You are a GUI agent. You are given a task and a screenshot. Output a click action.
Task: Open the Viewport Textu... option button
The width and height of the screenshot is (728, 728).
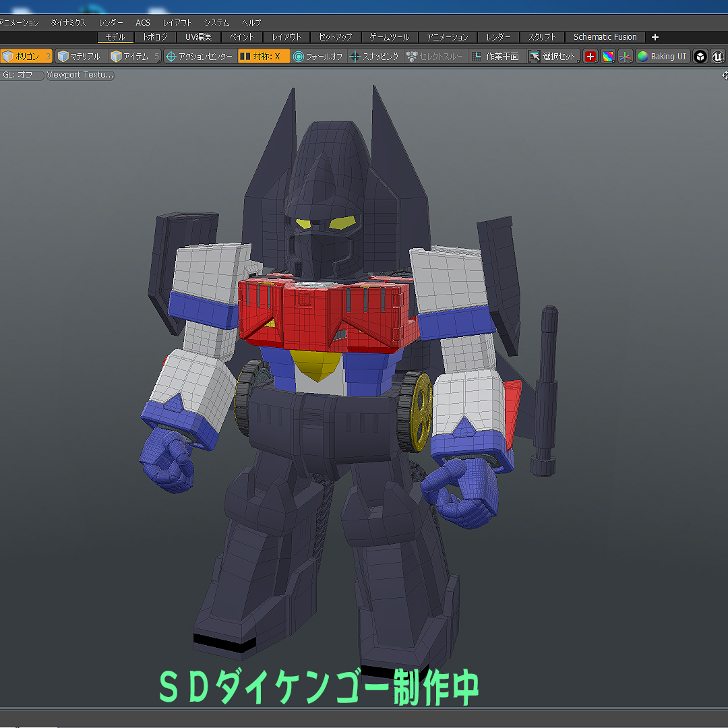pos(80,75)
